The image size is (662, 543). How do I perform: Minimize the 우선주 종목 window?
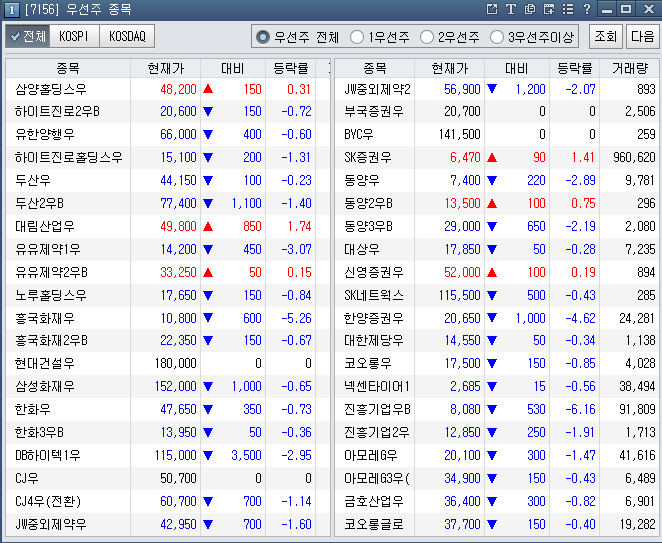tap(607, 9)
